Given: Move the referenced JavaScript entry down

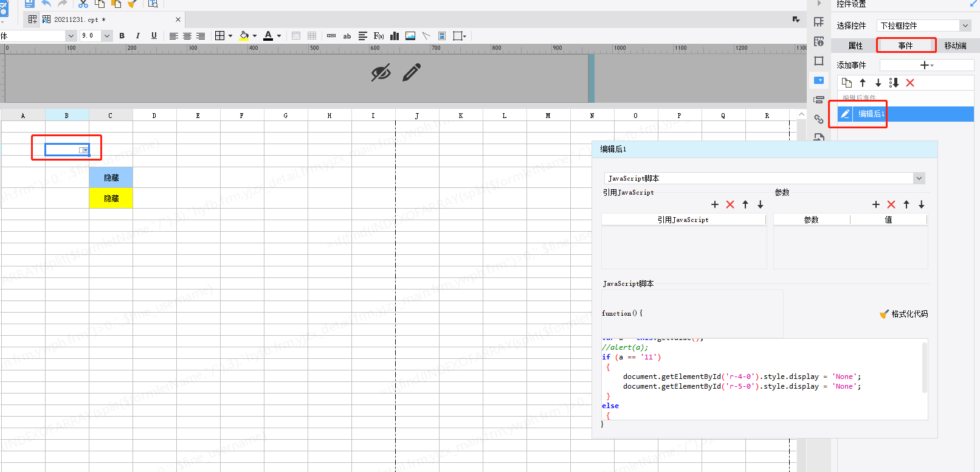Looking at the screenshot, I should [761, 204].
